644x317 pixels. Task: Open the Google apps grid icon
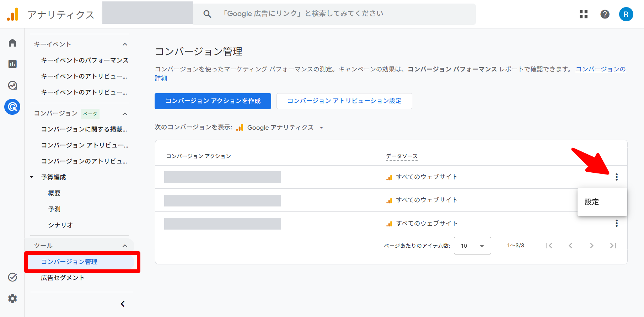point(584,14)
